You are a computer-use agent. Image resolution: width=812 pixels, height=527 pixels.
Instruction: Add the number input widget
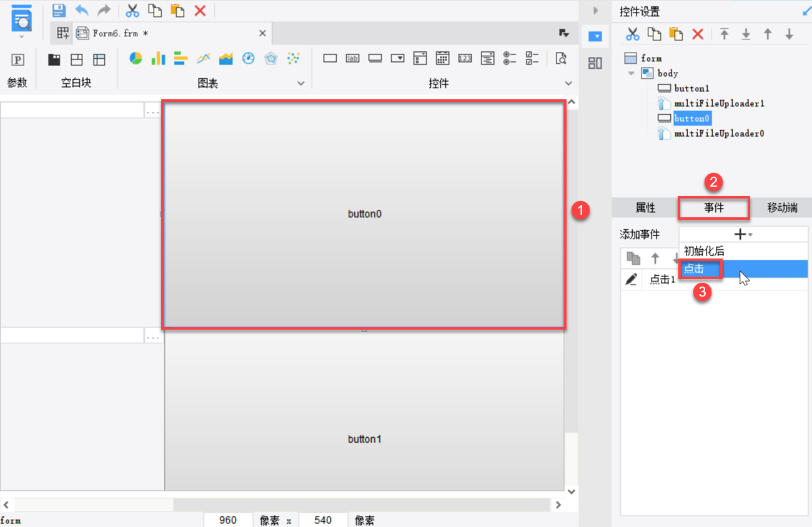465,59
